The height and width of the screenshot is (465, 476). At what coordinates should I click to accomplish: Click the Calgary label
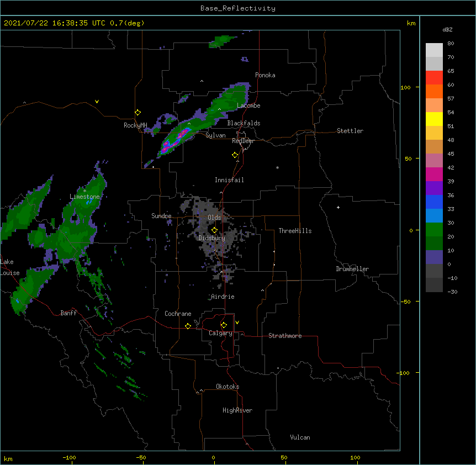(x=220, y=333)
